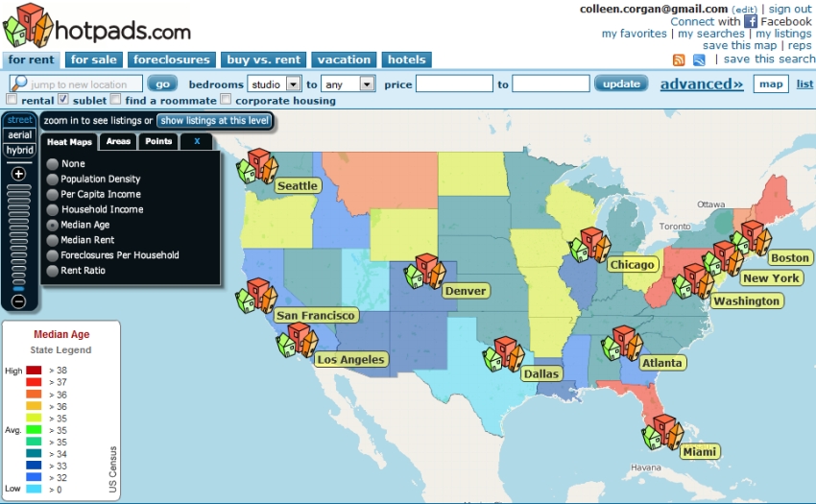The image size is (816, 504).
Task: Click the Chicago houses map marker
Action: click(589, 245)
